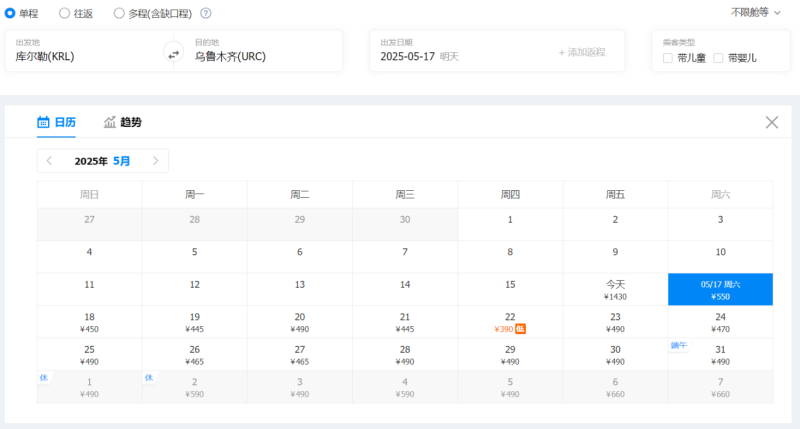Select highlighted 05/17 Saturday ¥550
The image size is (800, 429).
tap(720, 290)
